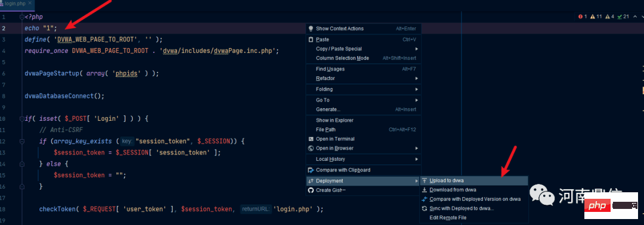Screen dimensions: 644x225
Task: Click the red error indicator showing 1
Action: pos(583,17)
